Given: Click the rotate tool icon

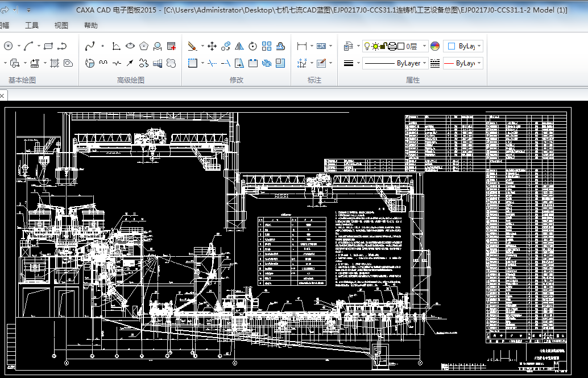Looking at the screenshot, I should coord(253,46).
